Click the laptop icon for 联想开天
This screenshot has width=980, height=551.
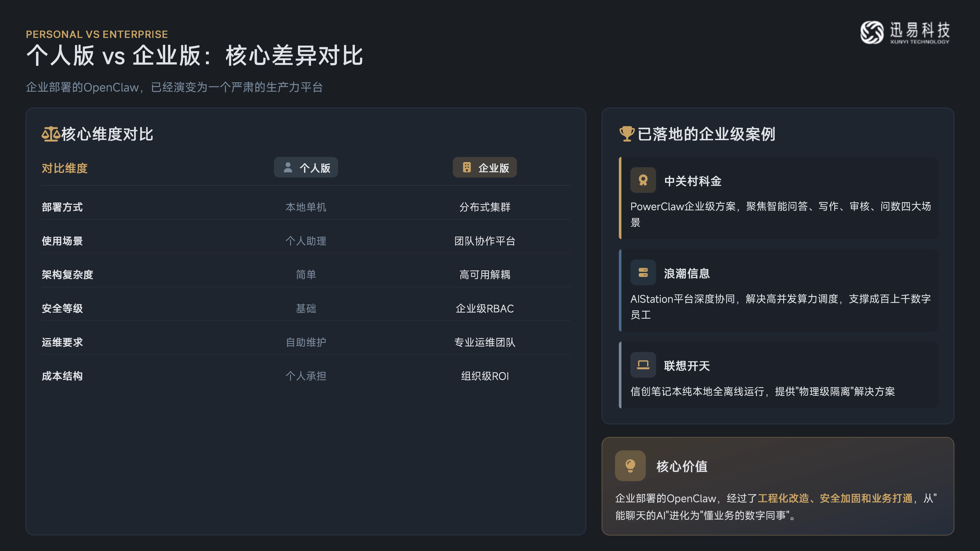[x=643, y=365]
